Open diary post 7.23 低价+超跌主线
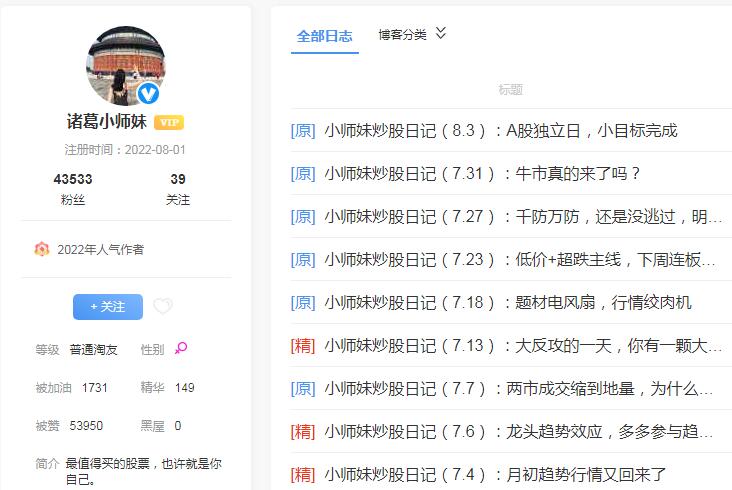732x490 pixels. pyautogui.click(x=520, y=259)
